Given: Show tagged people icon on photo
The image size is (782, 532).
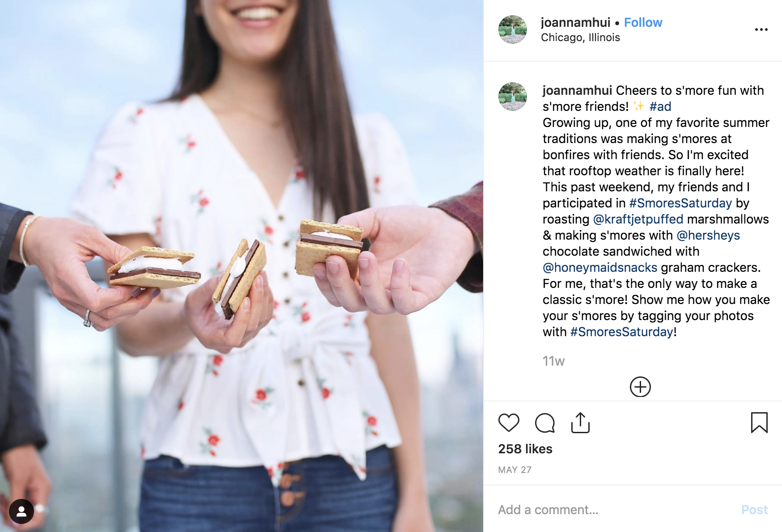Looking at the screenshot, I should [21, 511].
